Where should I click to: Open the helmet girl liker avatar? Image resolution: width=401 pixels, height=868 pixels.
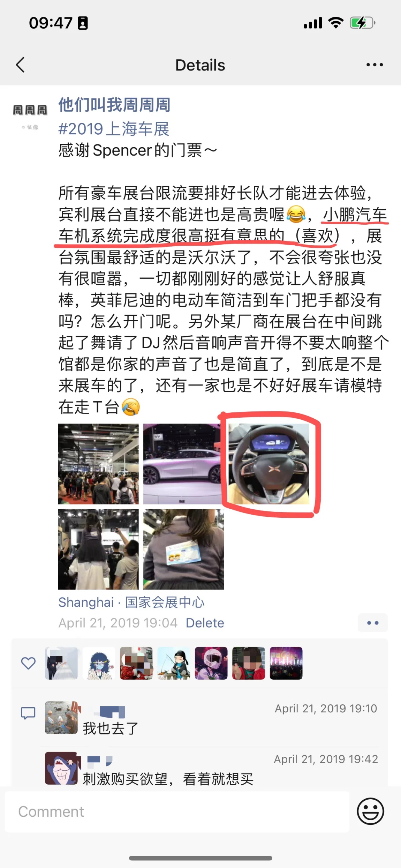pos(211,663)
